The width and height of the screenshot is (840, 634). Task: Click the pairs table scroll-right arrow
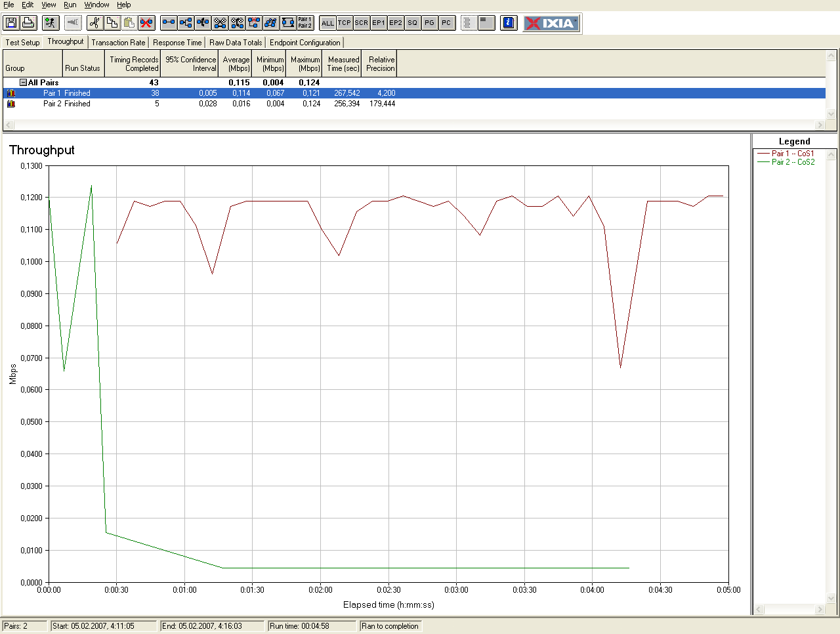pyautogui.click(x=820, y=125)
